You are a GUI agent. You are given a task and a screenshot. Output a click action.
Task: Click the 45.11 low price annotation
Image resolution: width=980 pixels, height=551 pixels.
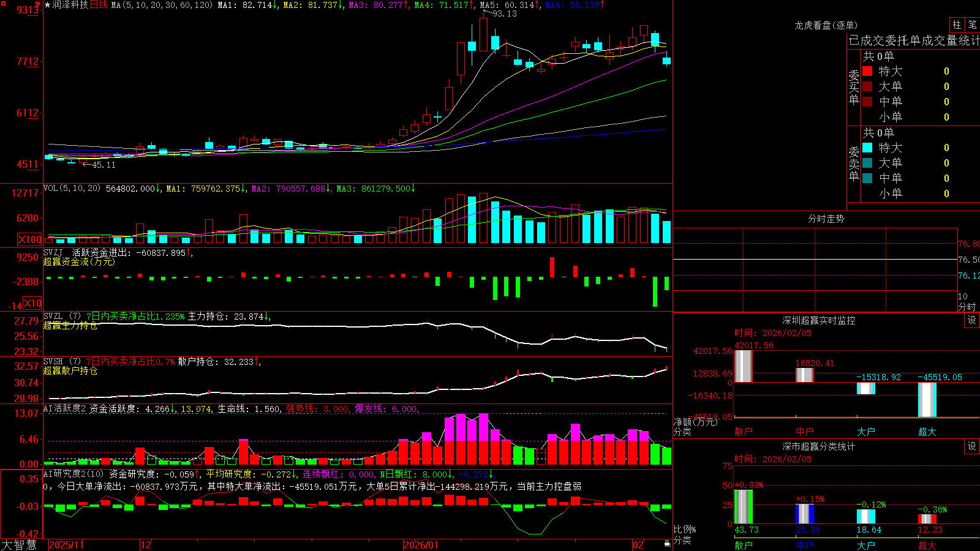(104, 165)
